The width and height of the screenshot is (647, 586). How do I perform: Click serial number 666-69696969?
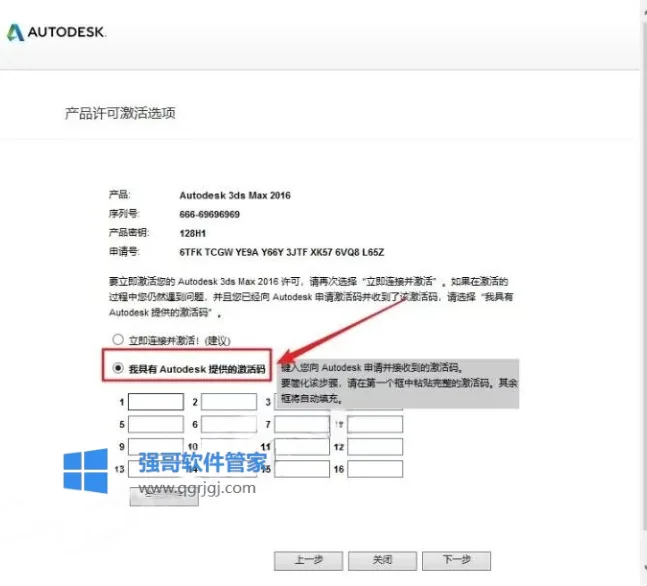tap(210, 214)
